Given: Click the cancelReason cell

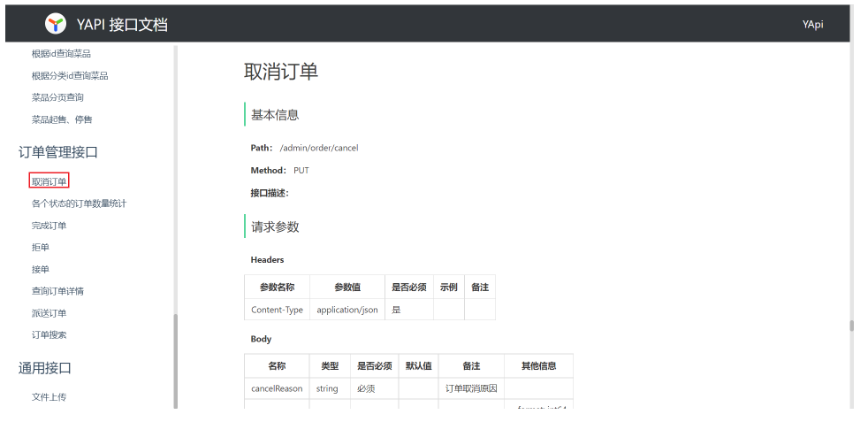Looking at the screenshot, I should [277, 388].
